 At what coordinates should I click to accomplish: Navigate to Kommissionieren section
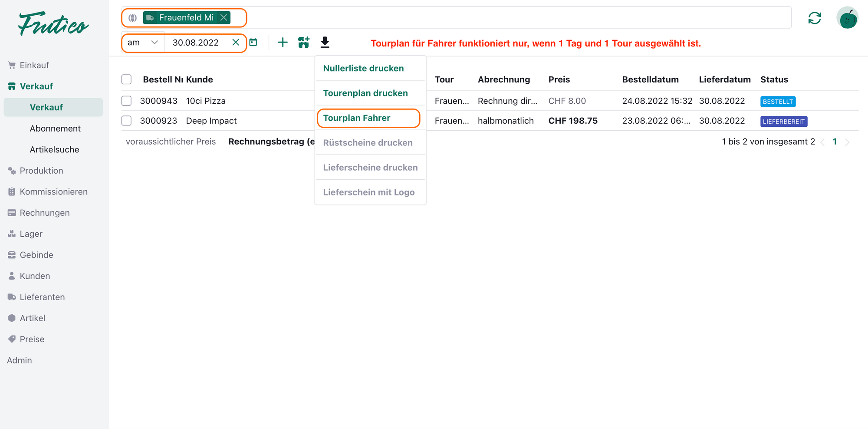pos(53,192)
